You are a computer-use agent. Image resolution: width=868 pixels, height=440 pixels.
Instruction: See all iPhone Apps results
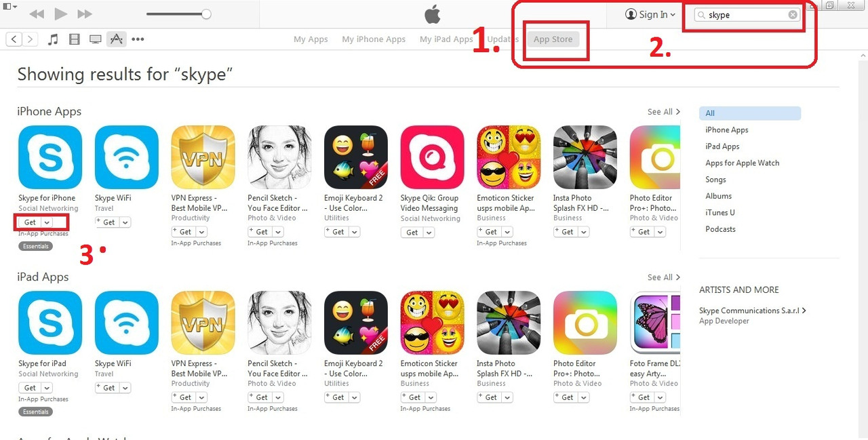coord(663,112)
